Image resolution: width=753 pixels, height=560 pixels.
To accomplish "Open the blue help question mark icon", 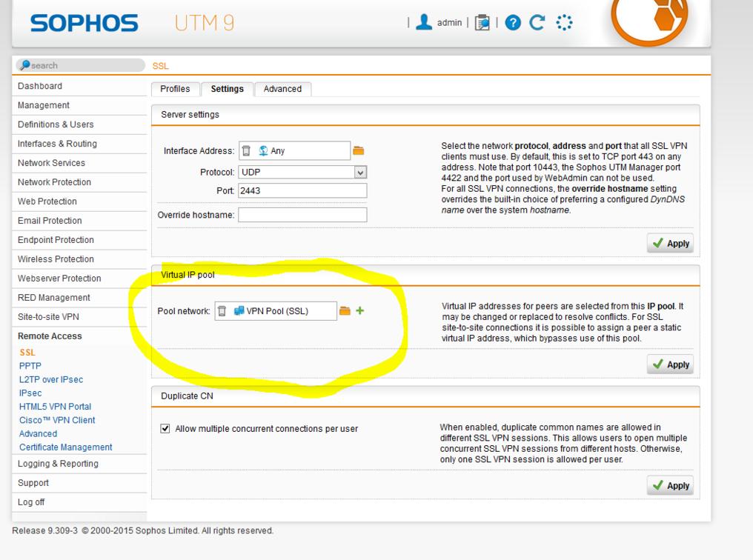I will [x=513, y=22].
